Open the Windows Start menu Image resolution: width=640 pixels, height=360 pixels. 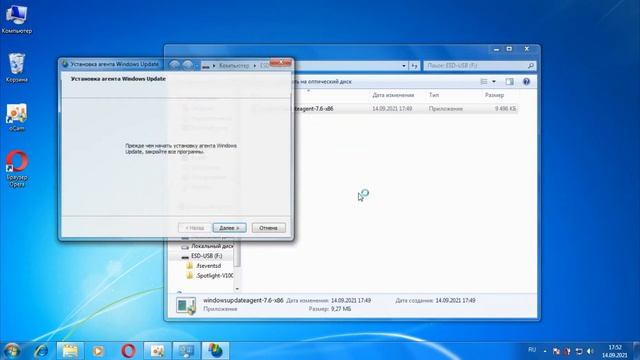pos(11,351)
